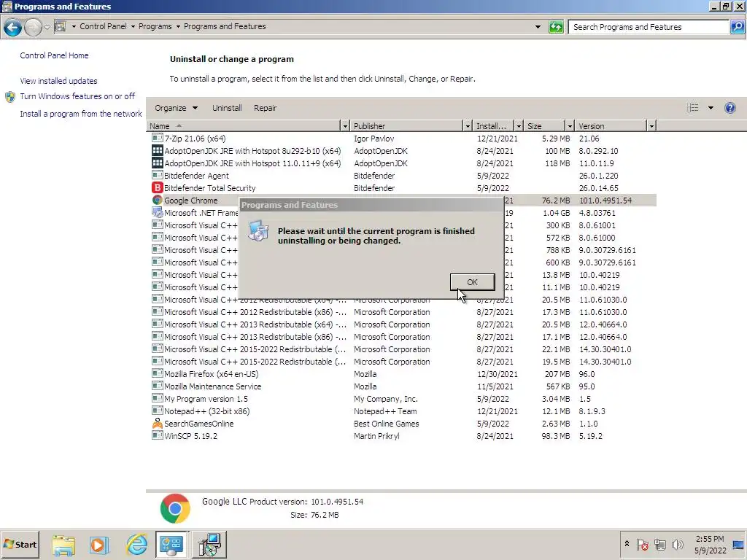Open Windows Explorer from the taskbar
Viewport: 747px width, 560px height.
[63, 545]
